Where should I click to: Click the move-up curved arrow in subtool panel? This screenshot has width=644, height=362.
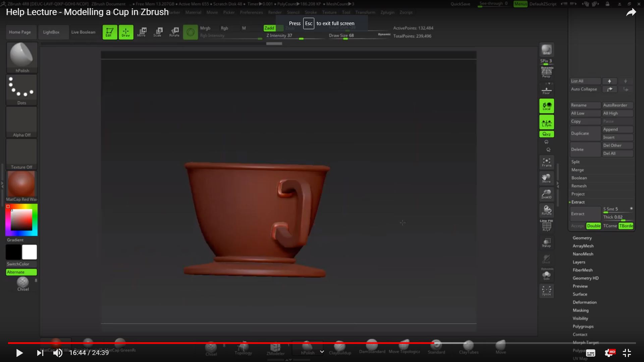[x=609, y=89]
